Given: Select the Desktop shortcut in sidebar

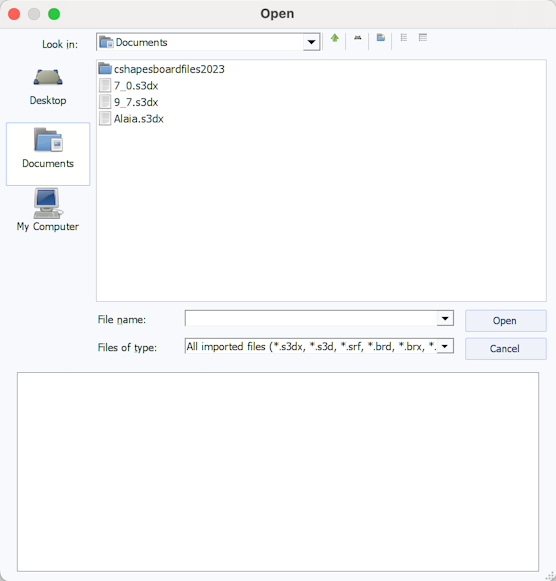Looking at the screenshot, I should 48,87.
